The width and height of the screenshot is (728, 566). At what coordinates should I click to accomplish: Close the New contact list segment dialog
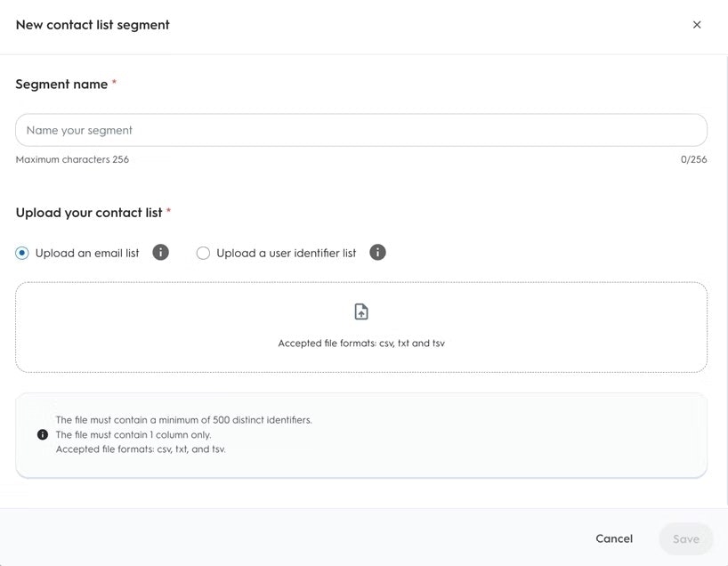(697, 25)
